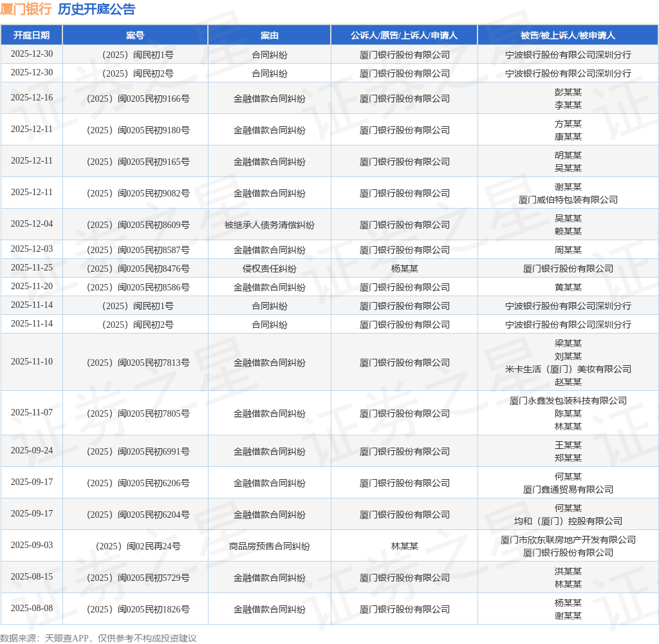Select case number (2025）闽0205民初9180号
Screen dimensions: 659x644
(x=138, y=130)
